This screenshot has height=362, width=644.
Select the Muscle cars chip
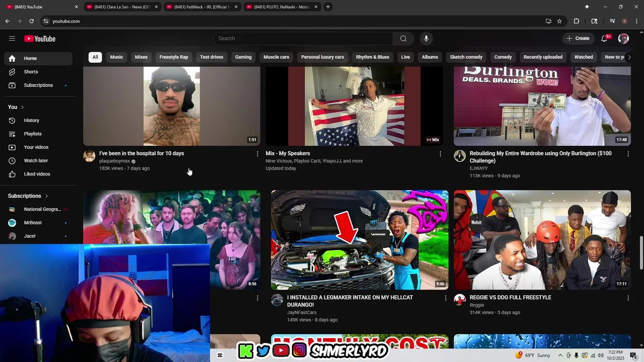pyautogui.click(x=276, y=57)
